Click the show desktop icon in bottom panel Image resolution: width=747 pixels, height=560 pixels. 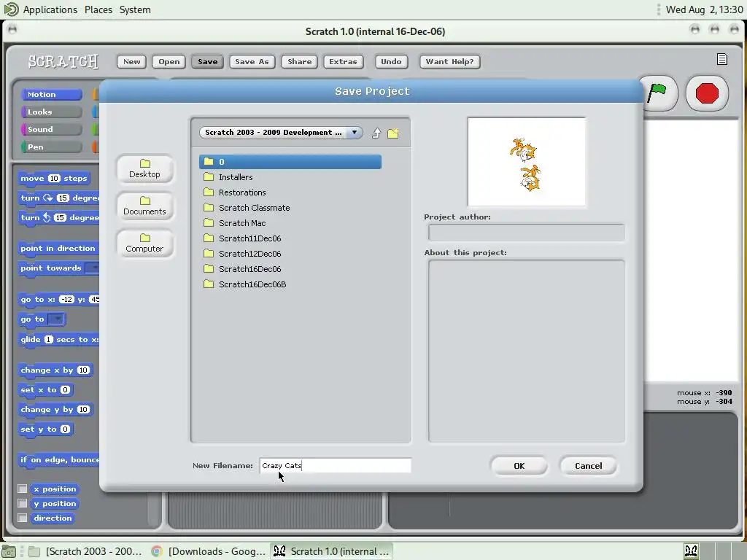[9, 551]
